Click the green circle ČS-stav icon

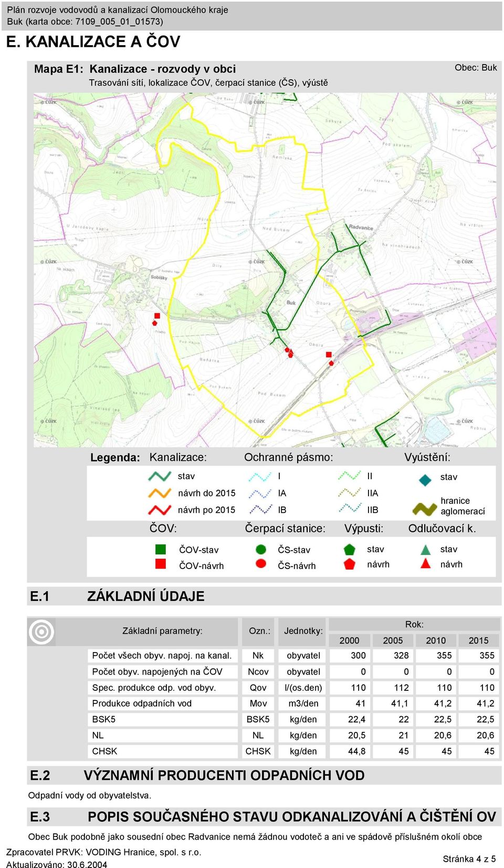[260, 549]
